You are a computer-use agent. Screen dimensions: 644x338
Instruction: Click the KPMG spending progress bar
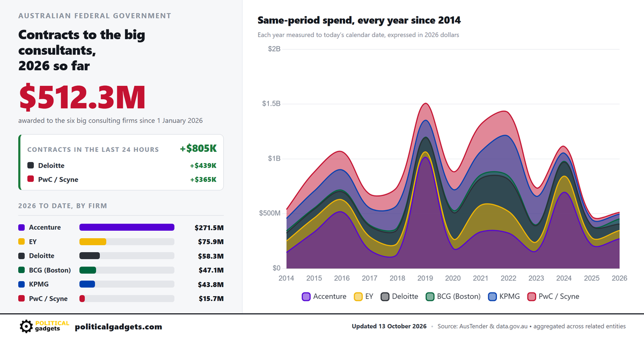click(127, 284)
